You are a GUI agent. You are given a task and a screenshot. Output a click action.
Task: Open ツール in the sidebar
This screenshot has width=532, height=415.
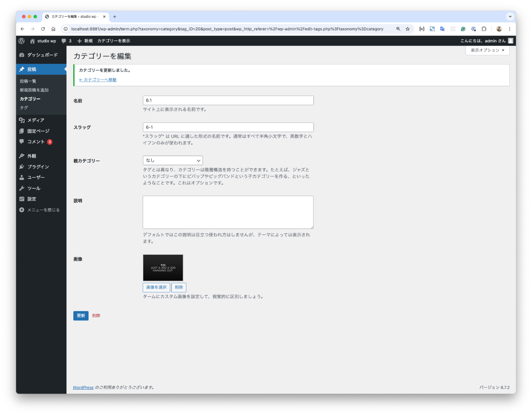point(41,189)
